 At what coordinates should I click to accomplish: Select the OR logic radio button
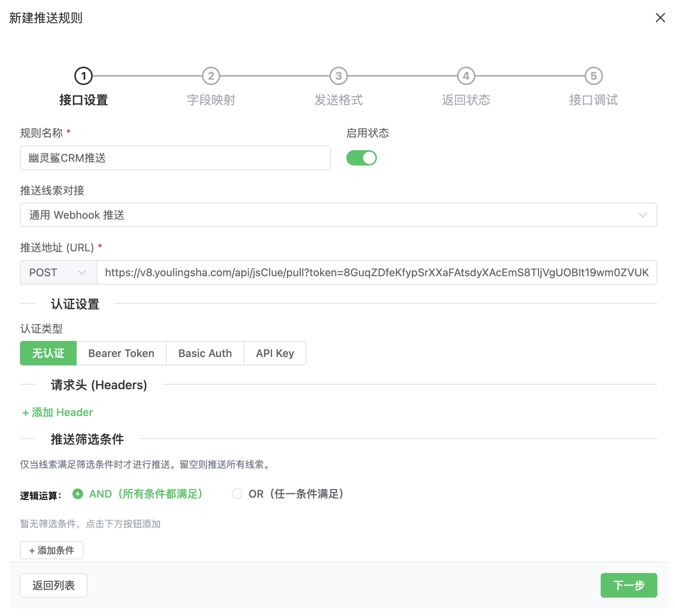[237, 494]
